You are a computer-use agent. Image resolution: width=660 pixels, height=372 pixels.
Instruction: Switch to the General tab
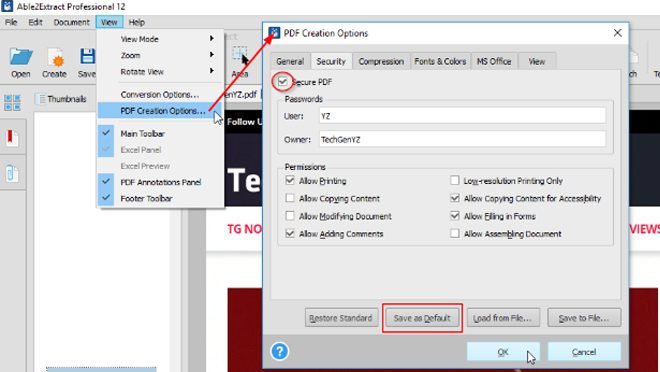pos(290,61)
